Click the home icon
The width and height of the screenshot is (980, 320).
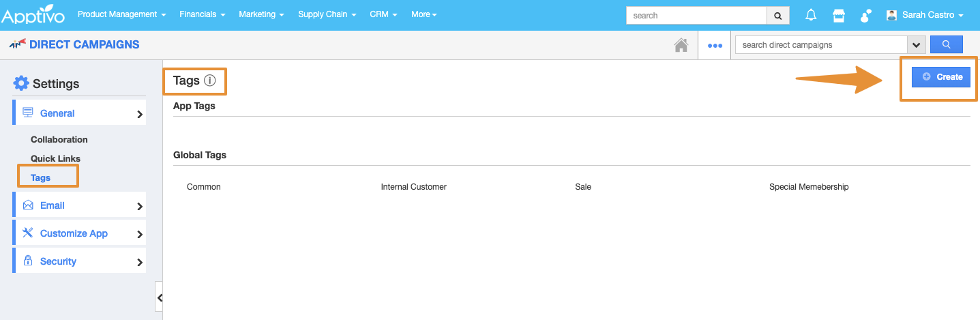coord(681,45)
